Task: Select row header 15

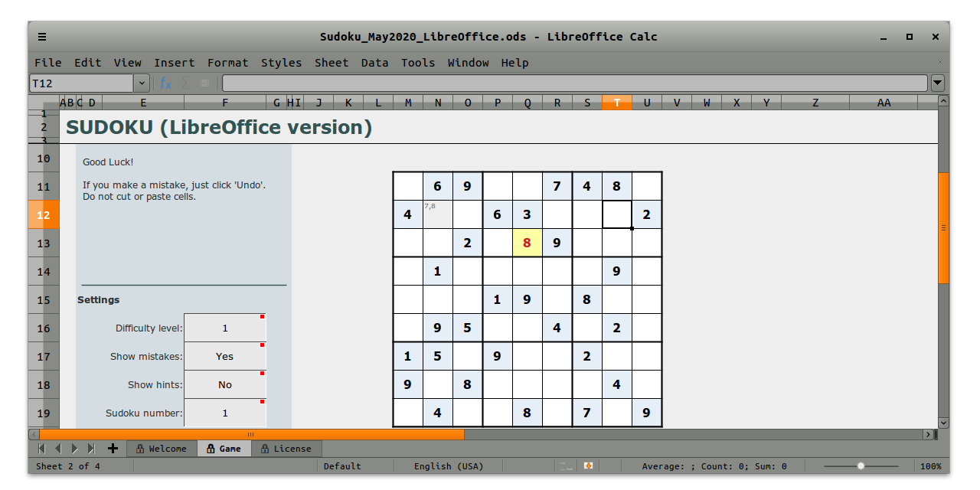Action: pos(44,300)
